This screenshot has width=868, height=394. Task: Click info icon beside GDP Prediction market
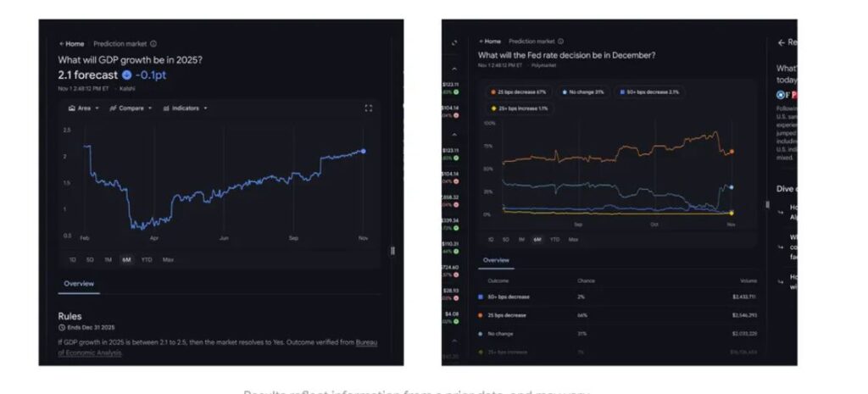(153, 43)
